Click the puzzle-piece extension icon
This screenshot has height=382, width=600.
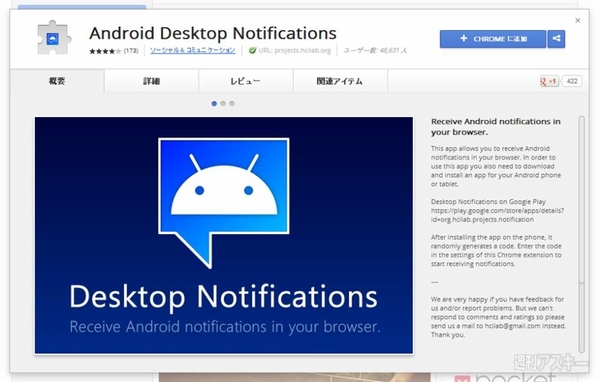(x=54, y=38)
